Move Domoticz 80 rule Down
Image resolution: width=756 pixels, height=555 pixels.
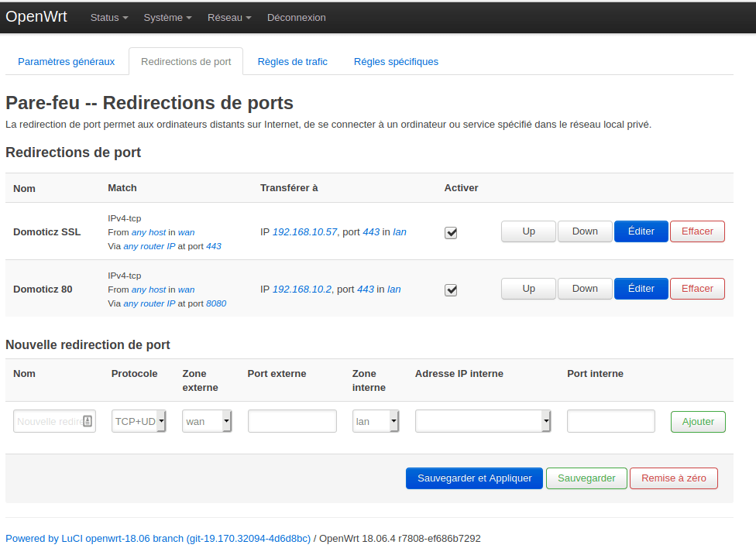pos(585,289)
